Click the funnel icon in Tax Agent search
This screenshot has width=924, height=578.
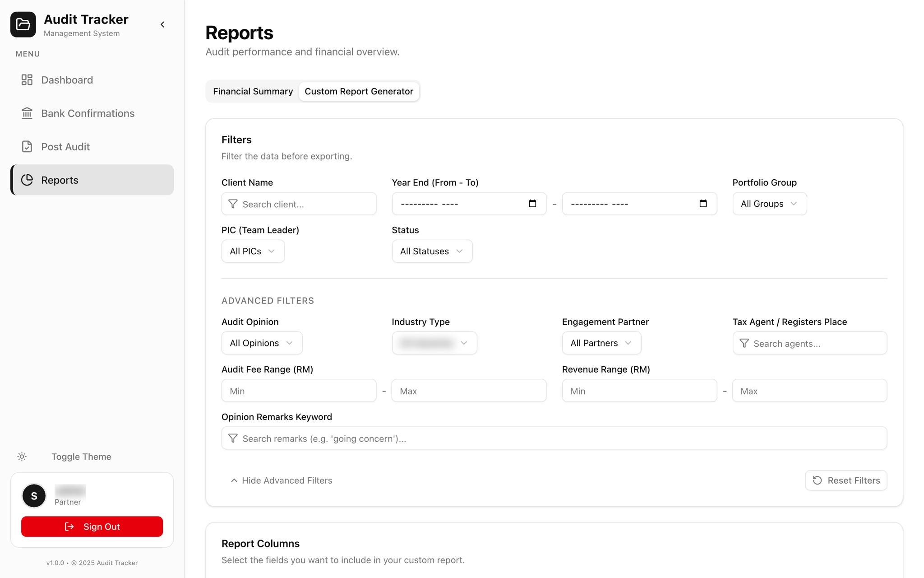[x=744, y=344]
